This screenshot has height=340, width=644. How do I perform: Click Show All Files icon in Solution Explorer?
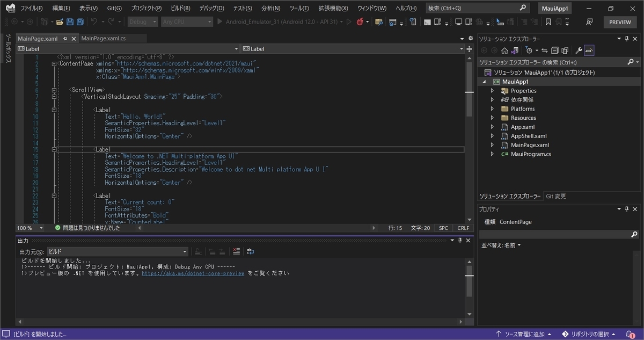tap(565, 50)
